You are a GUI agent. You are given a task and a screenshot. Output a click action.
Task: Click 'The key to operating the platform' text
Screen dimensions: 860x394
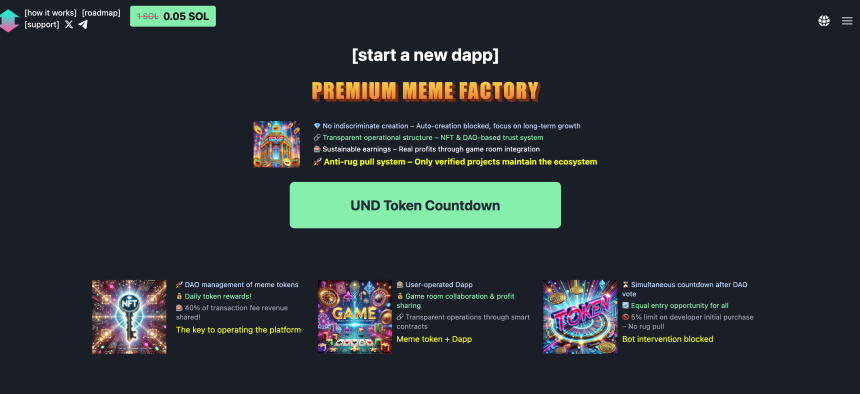point(238,330)
